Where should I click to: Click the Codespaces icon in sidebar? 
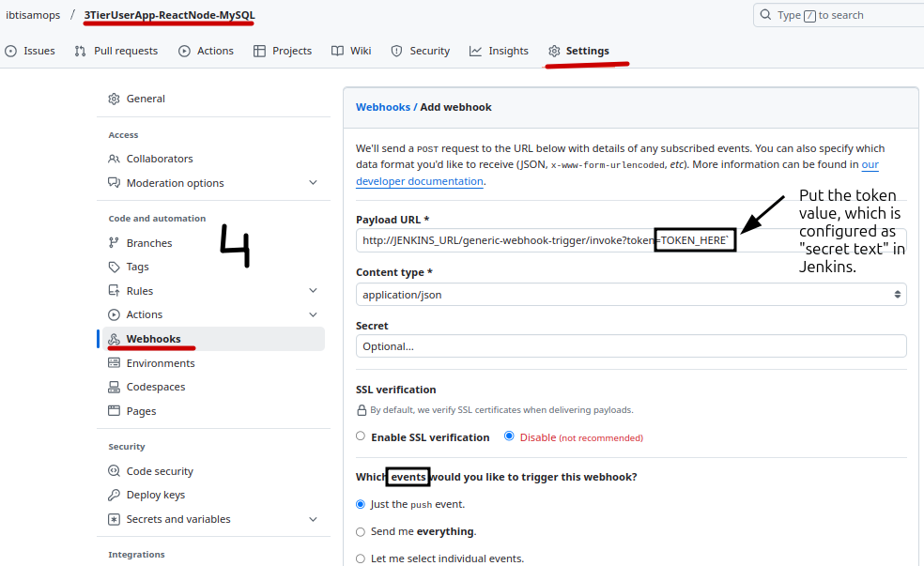[x=115, y=387]
